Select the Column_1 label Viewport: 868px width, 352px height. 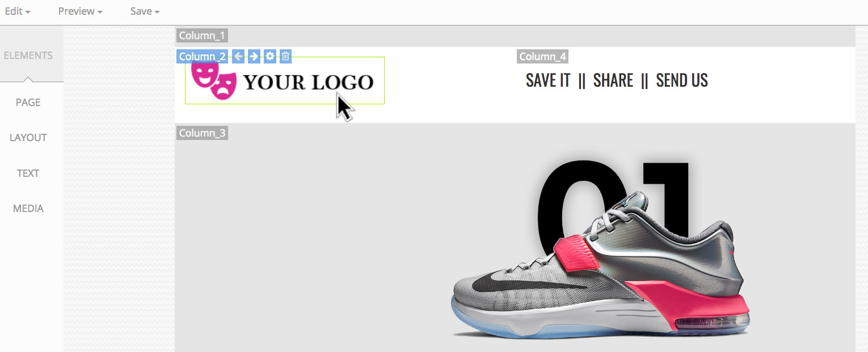[202, 36]
